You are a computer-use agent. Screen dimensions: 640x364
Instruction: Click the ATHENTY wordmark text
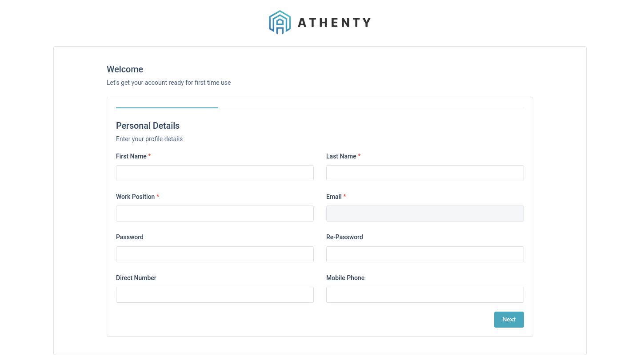point(335,22)
